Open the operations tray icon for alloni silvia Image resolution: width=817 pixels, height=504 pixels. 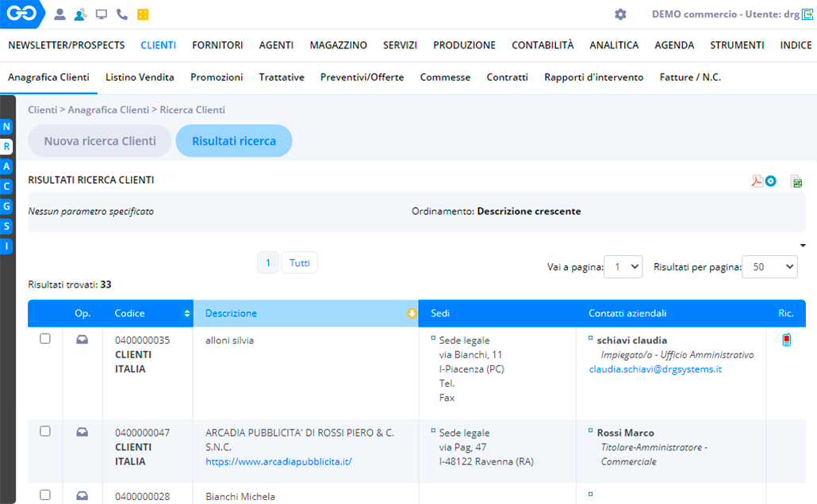coord(82,340)
